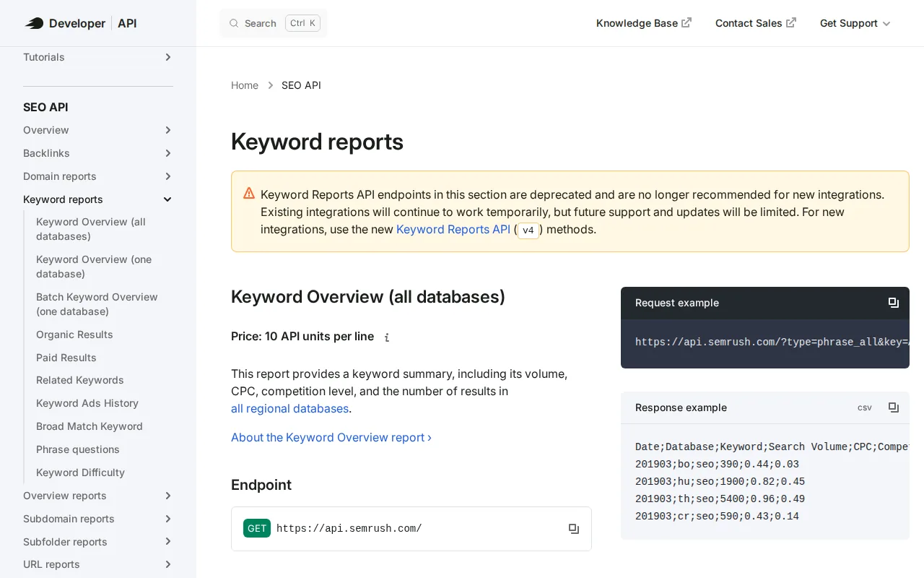Click the SEO API breadcrumb
The width and height of the screenshot is (924, 578).
(x=301, y=85)
